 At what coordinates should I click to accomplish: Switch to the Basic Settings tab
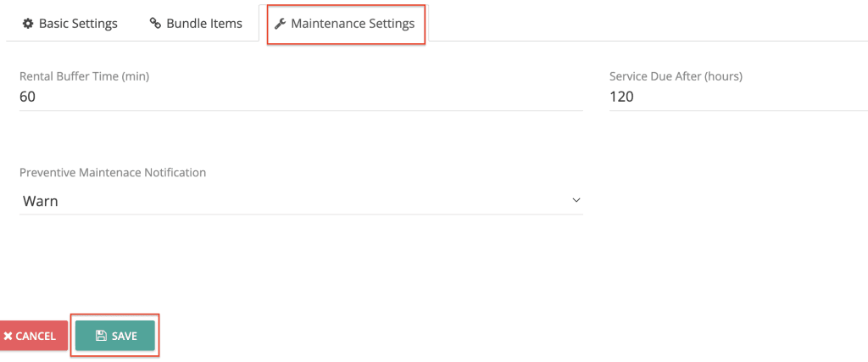click(x=70, y=24)
